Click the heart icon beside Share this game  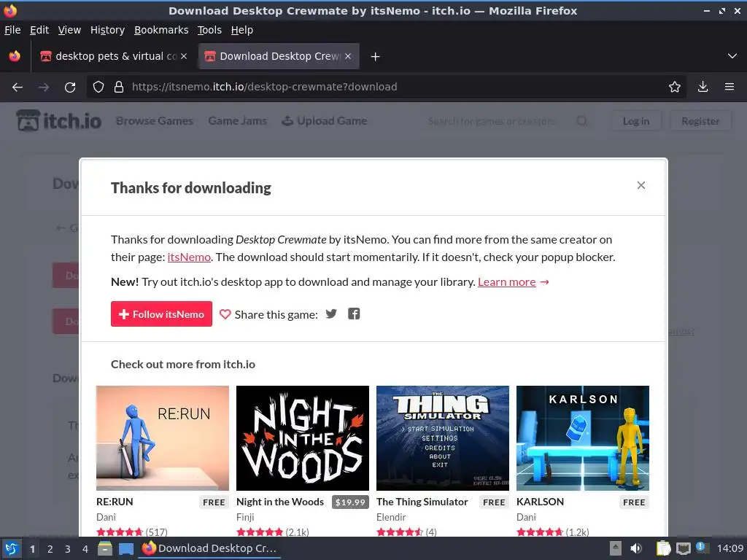click(225, 314)
